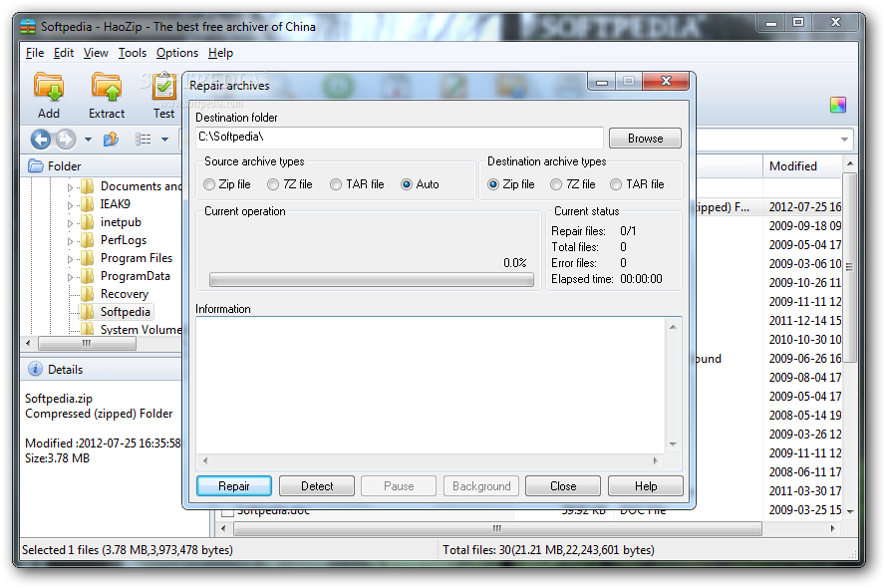Toggle the Softpedia.doc file checkbox
The image size is (886, 588).
pos(227,513)
